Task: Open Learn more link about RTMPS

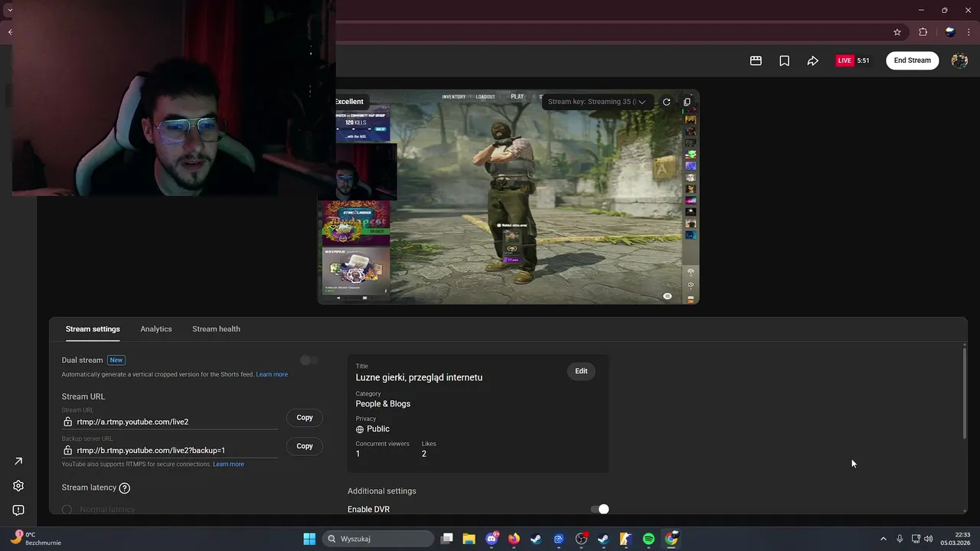Action: 228,465
